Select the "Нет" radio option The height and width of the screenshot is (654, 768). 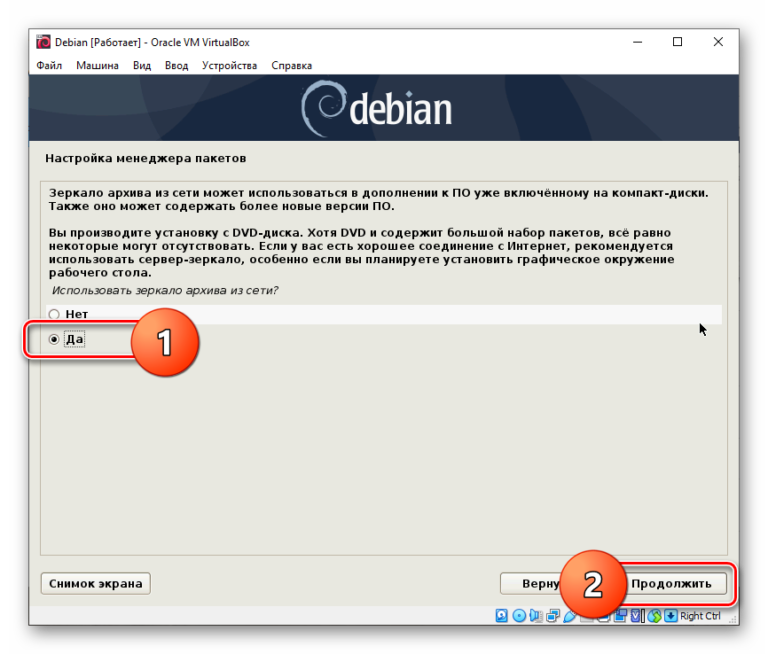(55, 314)
